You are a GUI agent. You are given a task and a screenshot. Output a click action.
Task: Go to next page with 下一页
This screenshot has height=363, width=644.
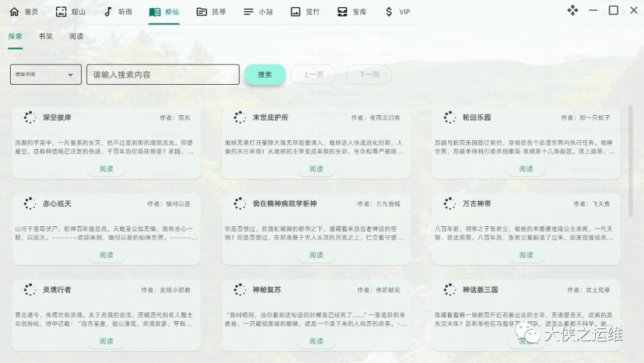369,75
